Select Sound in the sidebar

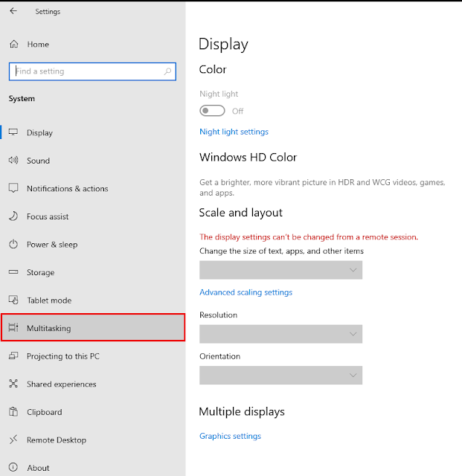[x=93, y=161]
